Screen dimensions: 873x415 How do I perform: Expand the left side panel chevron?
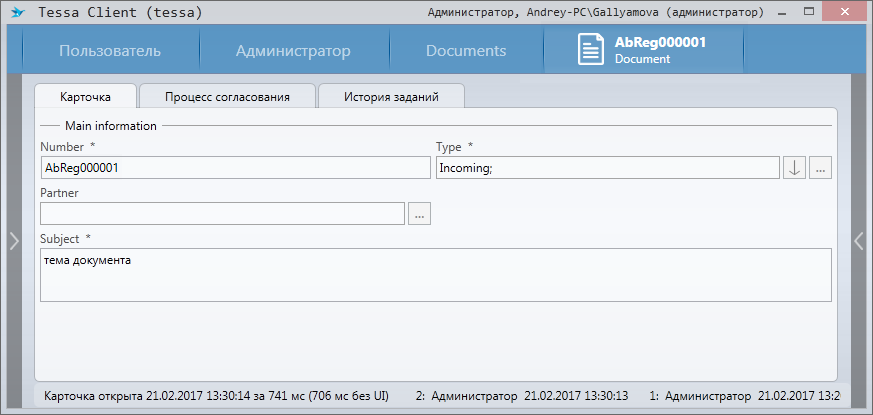[x=13, y=240]
